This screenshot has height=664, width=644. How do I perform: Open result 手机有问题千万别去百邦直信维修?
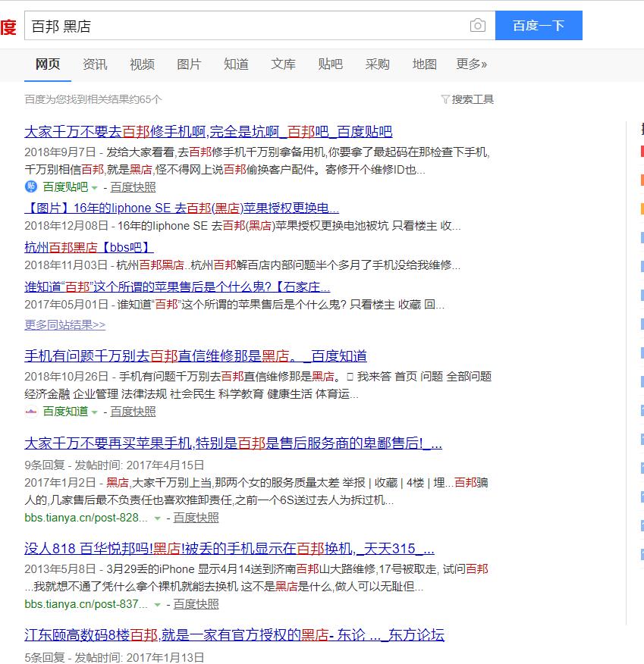coord(196,356)
